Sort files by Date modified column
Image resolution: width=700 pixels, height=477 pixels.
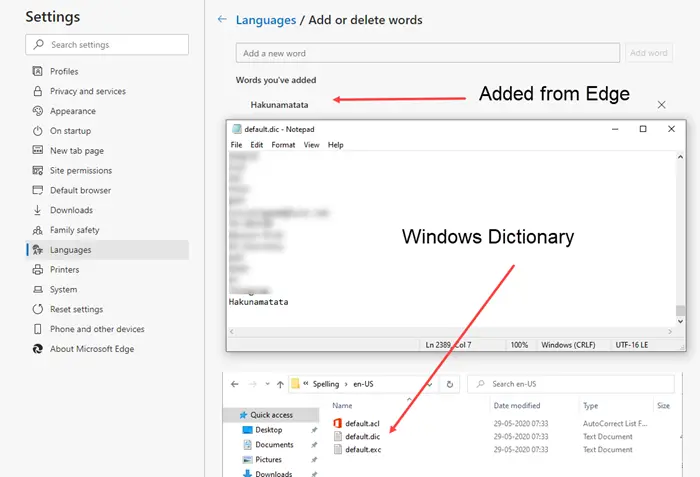[517, 406]
